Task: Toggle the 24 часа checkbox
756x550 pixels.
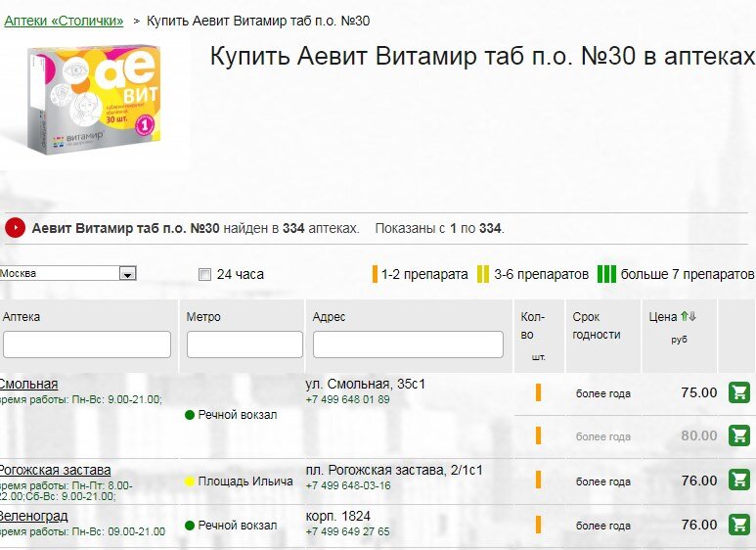Action: 205,275
